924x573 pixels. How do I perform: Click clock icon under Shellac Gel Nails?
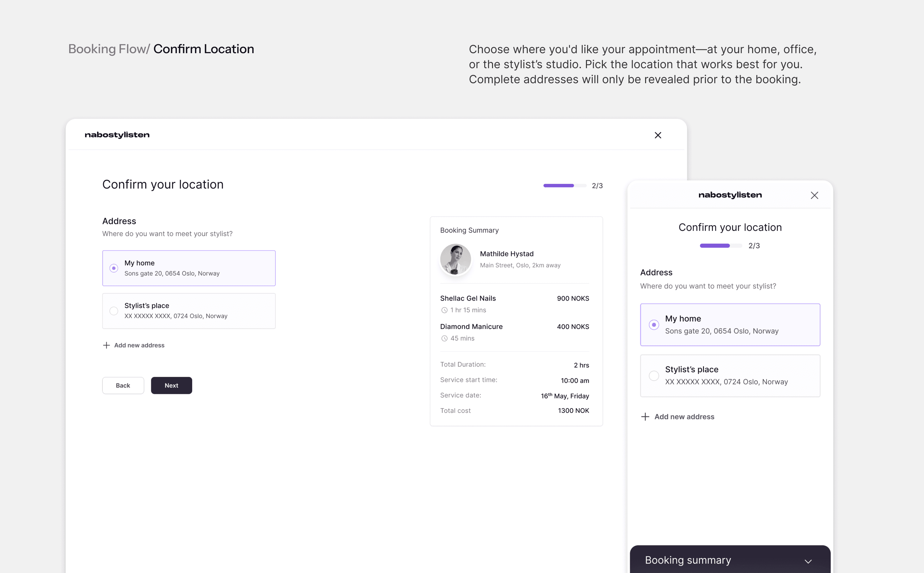[x=444, y=310]
